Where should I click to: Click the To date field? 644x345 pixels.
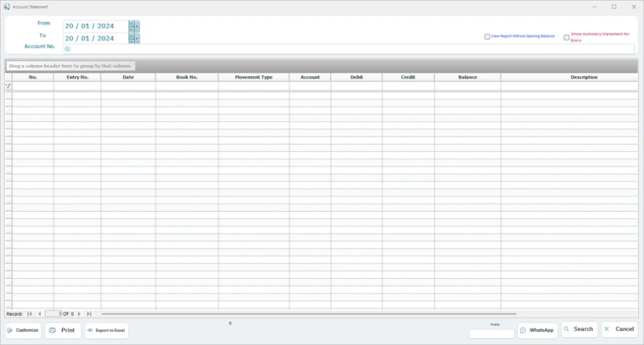coord(95,39)
